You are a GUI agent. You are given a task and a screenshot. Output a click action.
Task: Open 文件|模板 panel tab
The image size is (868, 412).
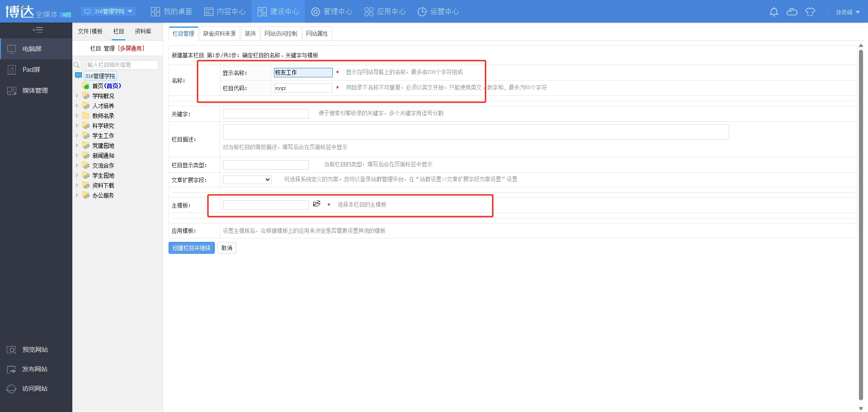(90, 31)
